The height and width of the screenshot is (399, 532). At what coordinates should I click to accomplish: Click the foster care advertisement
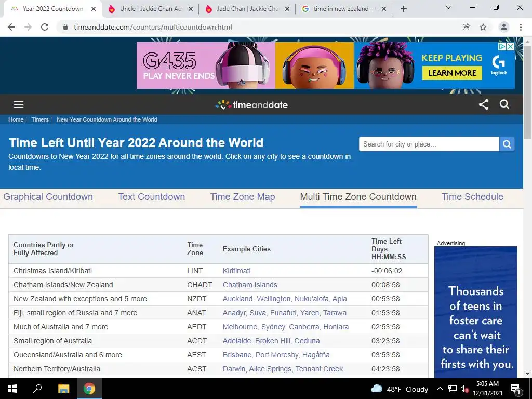pos(476,312)
